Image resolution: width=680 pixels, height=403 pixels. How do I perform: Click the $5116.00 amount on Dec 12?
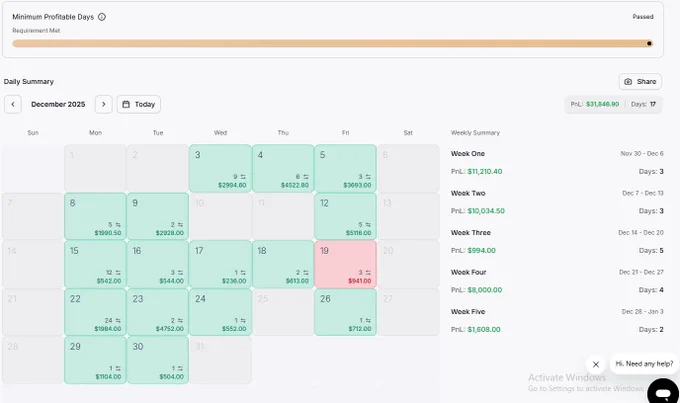tap(358, 233)
